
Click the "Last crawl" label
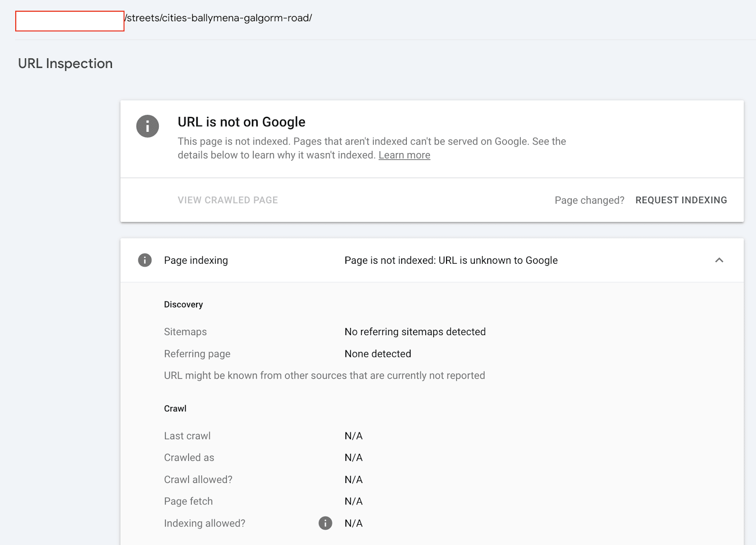(187, 436)
